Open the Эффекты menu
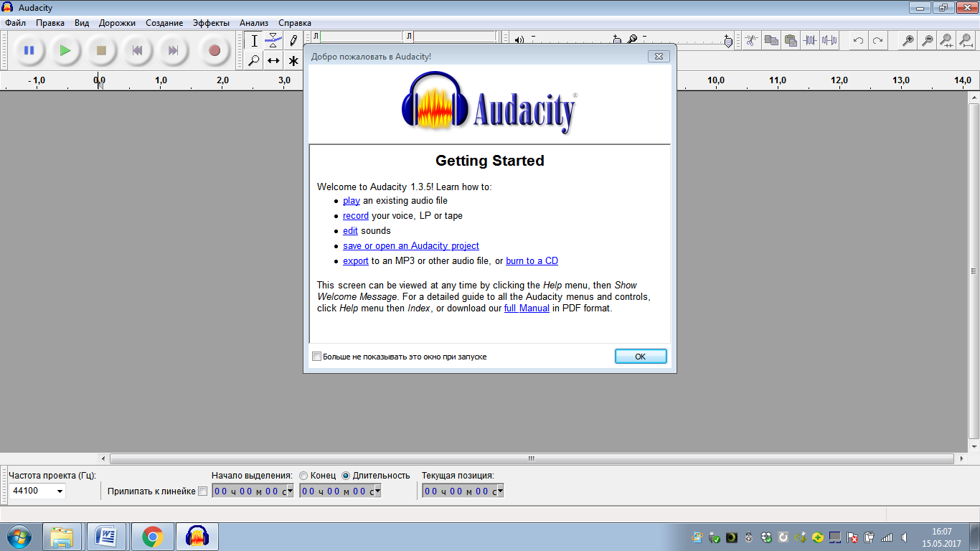 (212, 23)
